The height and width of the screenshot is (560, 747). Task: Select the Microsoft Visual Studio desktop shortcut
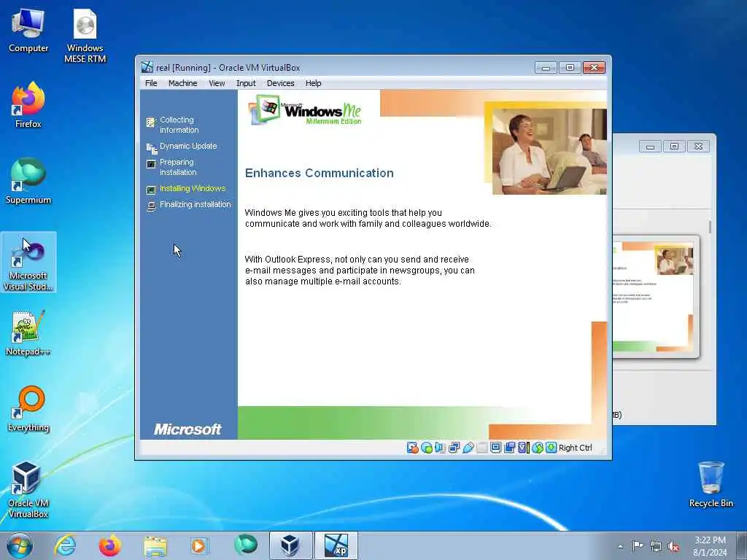[x=28, y=262]
